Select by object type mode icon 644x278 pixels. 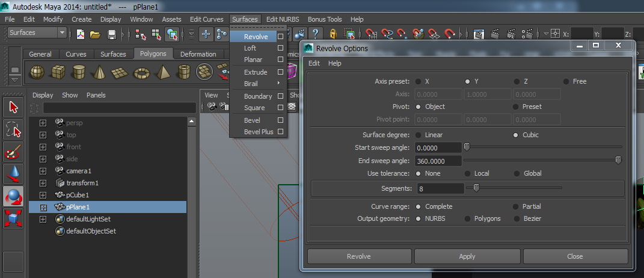(x=156, y=34)
